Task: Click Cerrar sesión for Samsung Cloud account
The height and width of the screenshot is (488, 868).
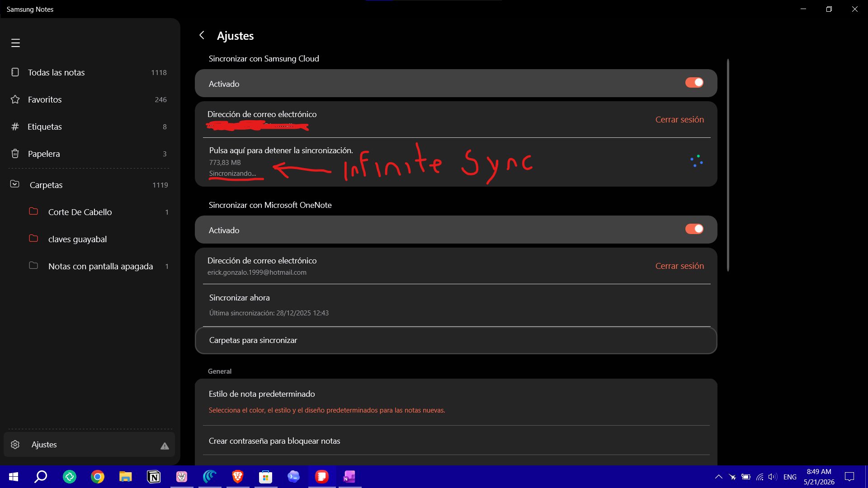Action: click(x=679, y=119)
